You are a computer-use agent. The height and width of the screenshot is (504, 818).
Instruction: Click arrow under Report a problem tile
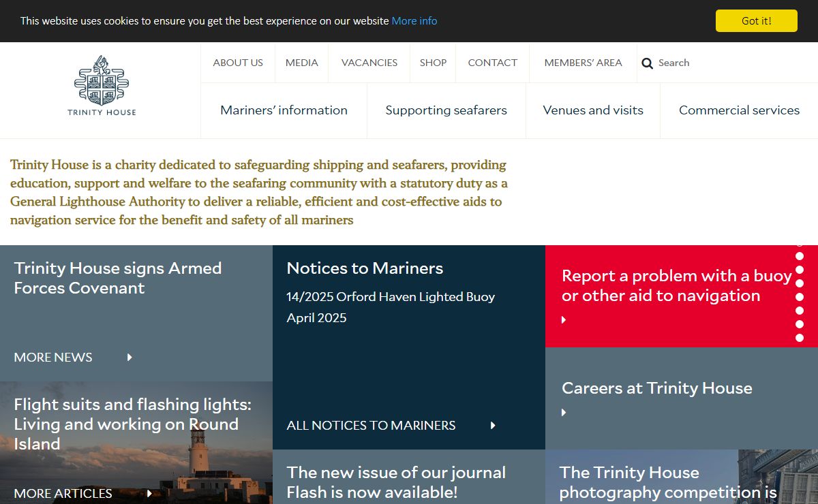[564, 319]
